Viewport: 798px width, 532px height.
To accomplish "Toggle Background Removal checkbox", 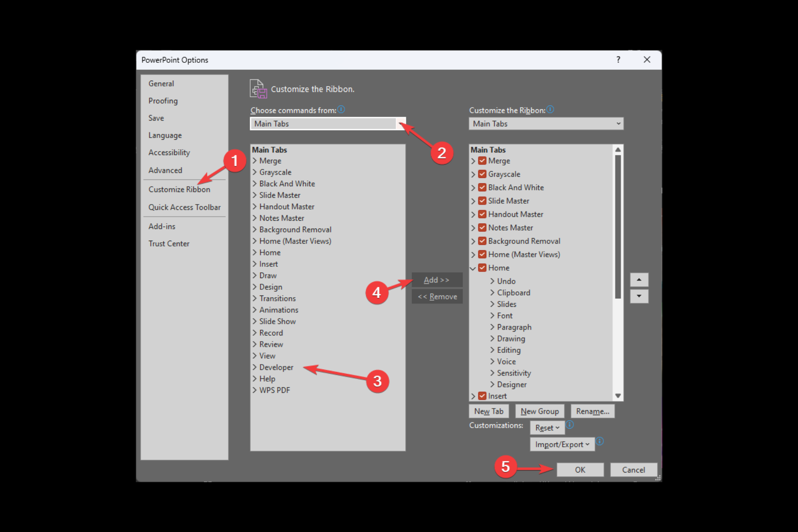I will [482, 241].
